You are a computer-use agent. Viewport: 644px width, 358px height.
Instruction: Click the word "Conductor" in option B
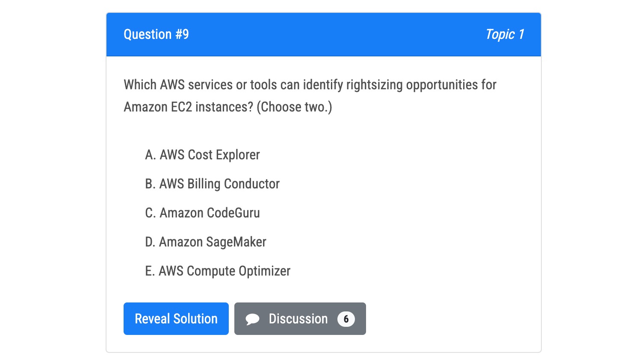tap(252, 184)
